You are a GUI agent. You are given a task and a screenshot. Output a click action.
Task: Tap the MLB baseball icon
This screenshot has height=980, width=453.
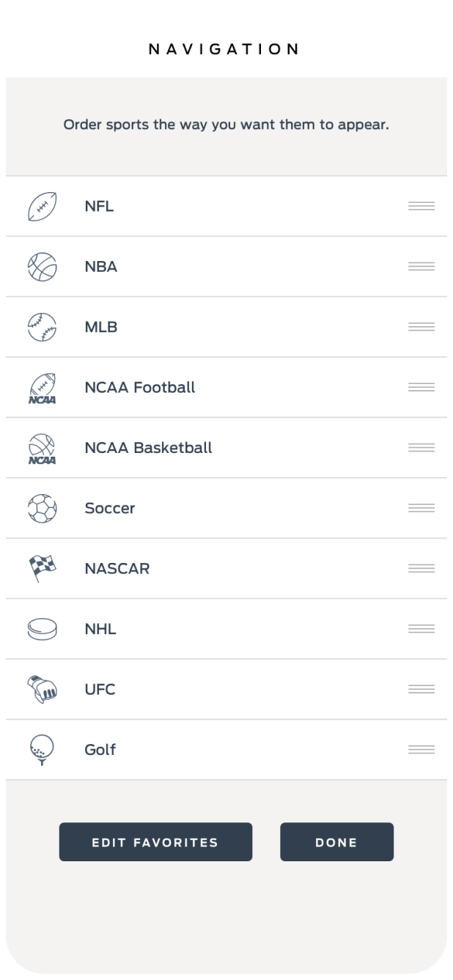click(42, 327)
